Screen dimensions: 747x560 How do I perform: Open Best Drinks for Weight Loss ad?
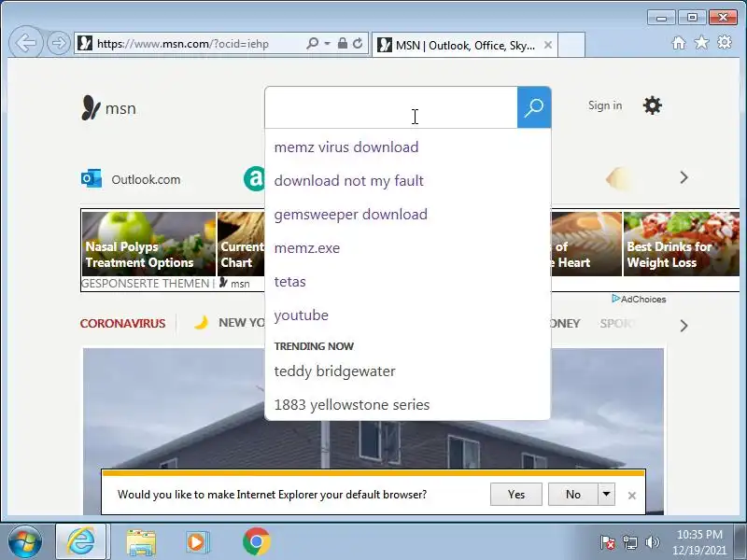coord(682,244)
